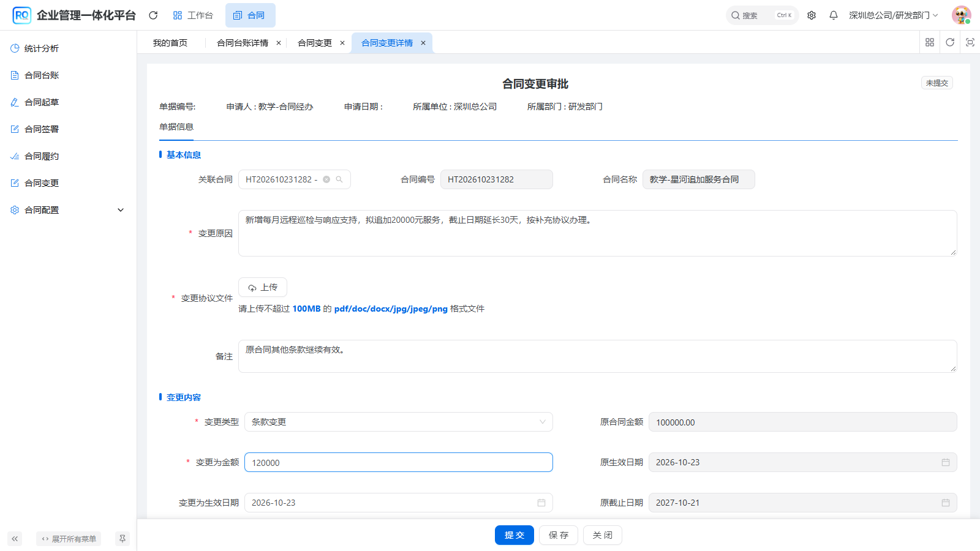Click the 上传 upload button

263,287
